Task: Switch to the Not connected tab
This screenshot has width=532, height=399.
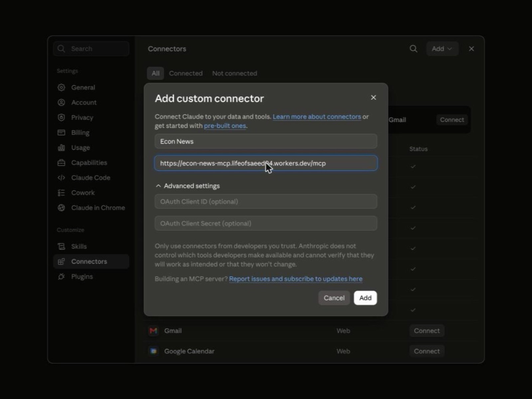Action: 234,73
